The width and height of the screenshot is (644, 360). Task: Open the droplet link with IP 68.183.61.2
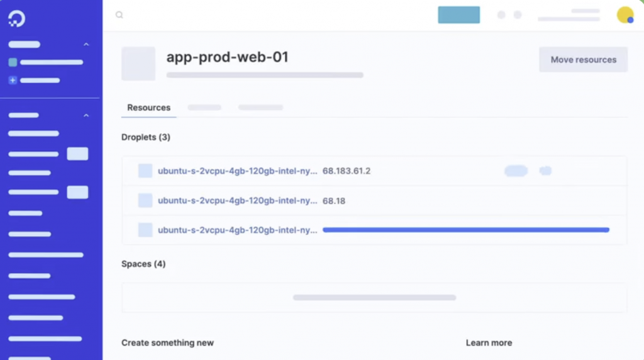point(237,171)
